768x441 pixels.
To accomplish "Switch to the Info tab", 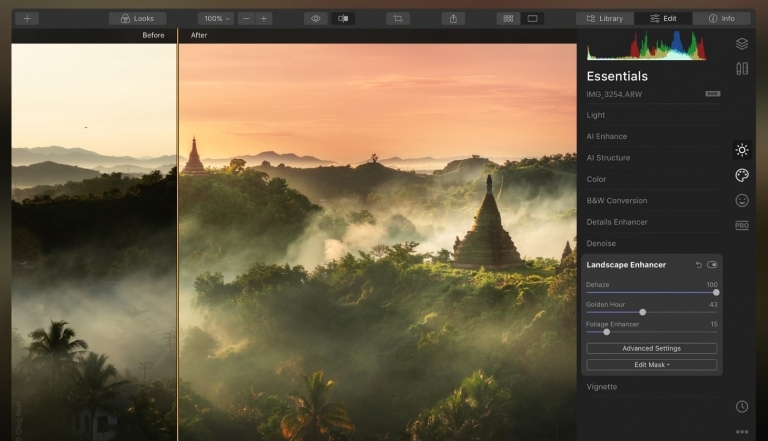I will point(720,18).
